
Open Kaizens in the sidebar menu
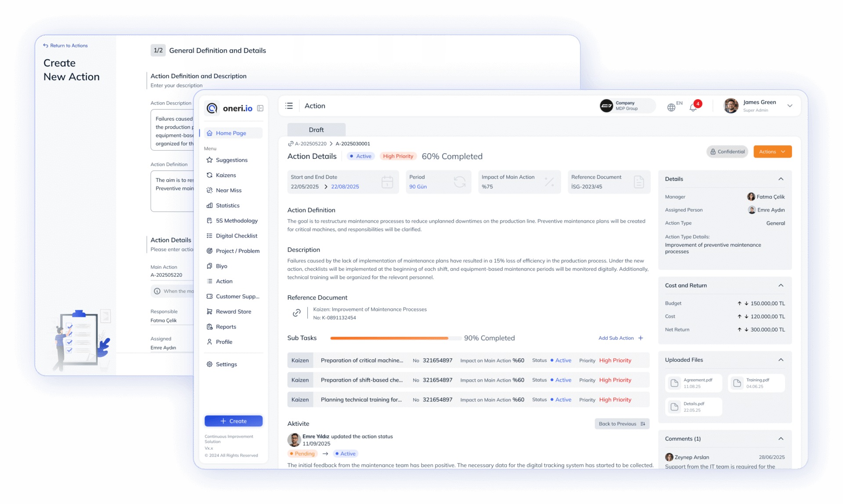(x=226, y=175)
